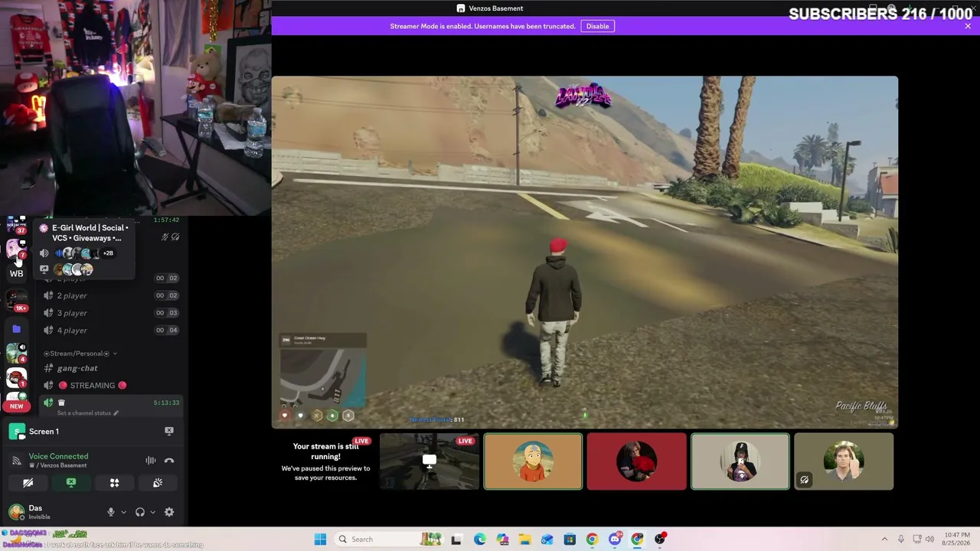Mute the microphone
Viewport: 980px width, 551px height.
click(111, 512)
